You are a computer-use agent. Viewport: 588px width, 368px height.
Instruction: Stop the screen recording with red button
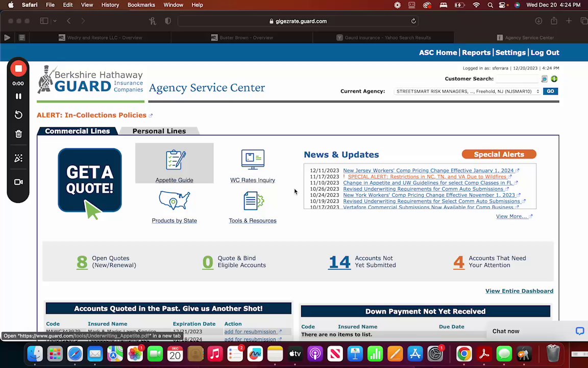pos(18,68)
